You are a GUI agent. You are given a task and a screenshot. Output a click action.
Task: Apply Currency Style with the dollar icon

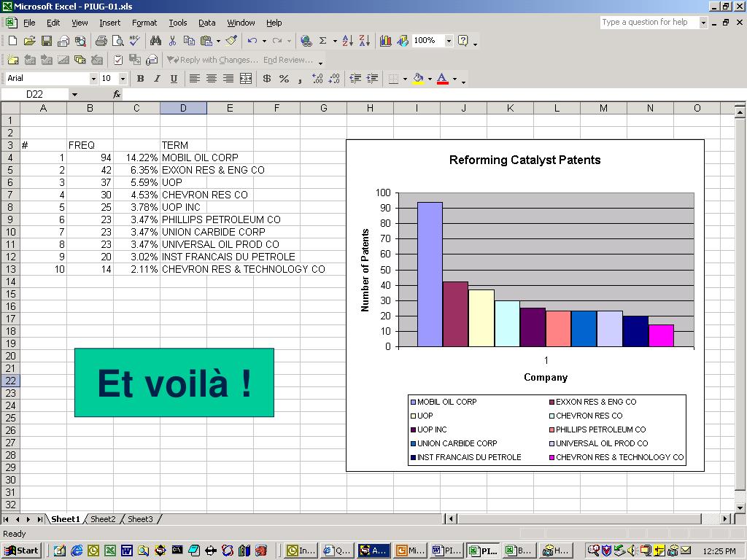pos(267,79)
